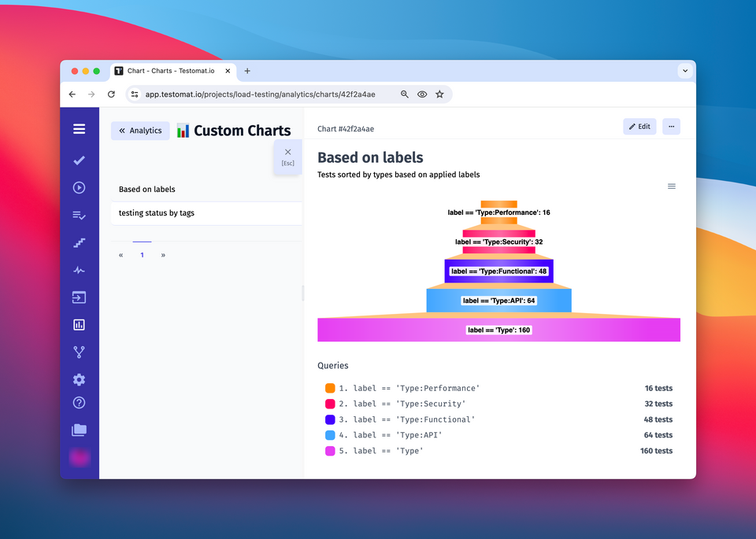The height and width of the screenshot is (539, 756).
Task: Go back to Analytics
Action: coord(140,131)
